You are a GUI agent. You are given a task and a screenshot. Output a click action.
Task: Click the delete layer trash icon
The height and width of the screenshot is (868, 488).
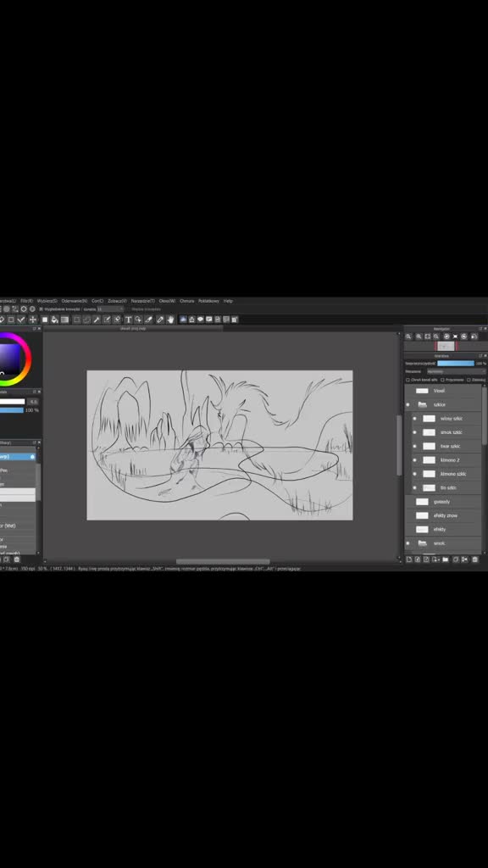click(474, 559)
